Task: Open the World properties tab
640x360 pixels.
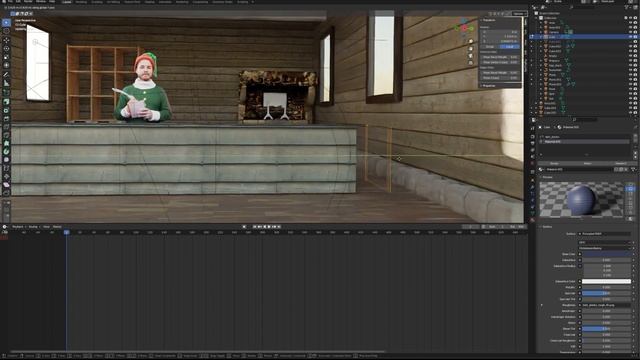Action: (x=533, y=163)
